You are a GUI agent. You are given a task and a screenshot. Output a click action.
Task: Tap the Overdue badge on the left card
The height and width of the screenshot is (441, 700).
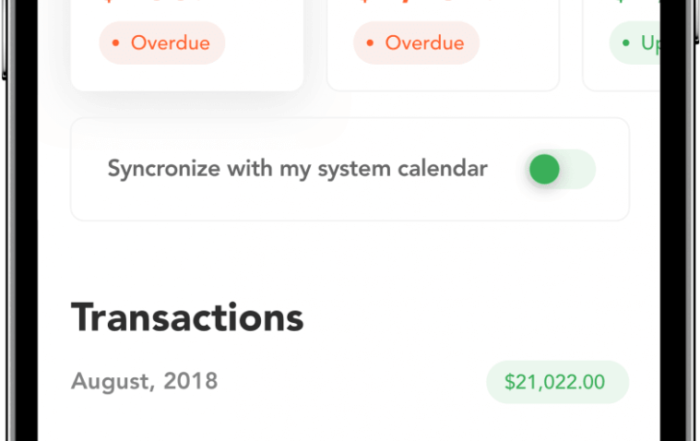coord(162,43)
